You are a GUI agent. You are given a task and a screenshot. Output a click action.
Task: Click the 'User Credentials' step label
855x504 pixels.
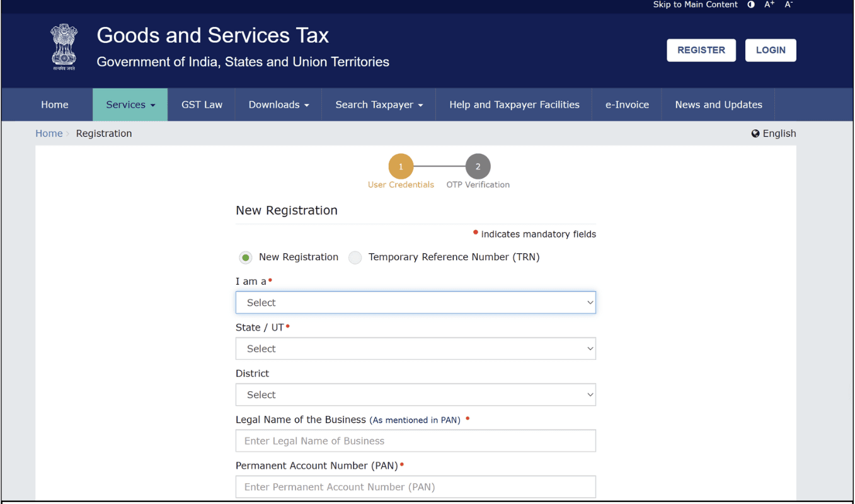401,185
